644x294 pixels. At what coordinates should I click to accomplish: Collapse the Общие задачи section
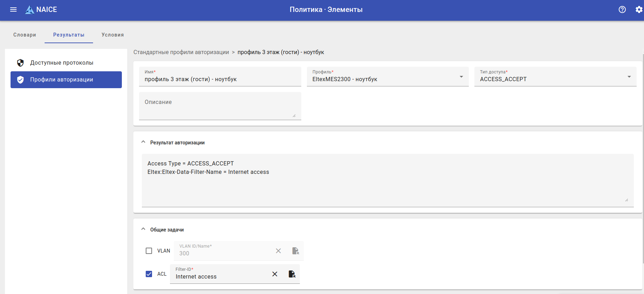click(x=143, y=229)
